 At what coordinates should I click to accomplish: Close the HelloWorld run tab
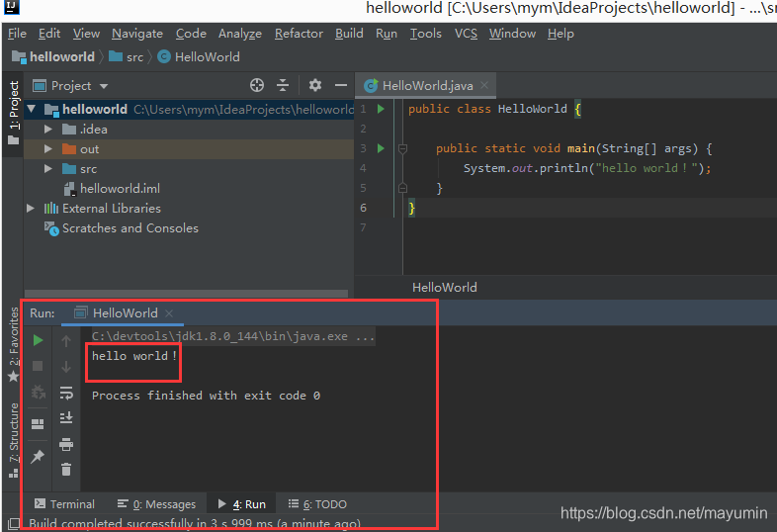(169, 313)
